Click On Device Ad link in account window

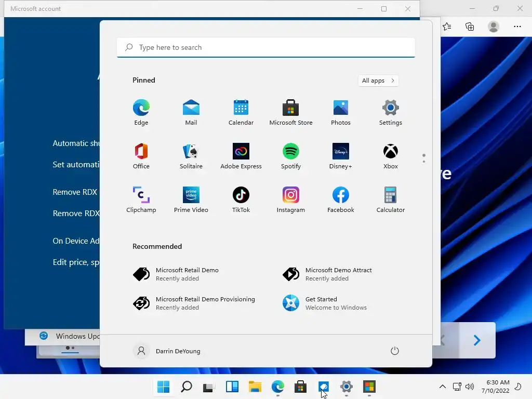point(76,241)
